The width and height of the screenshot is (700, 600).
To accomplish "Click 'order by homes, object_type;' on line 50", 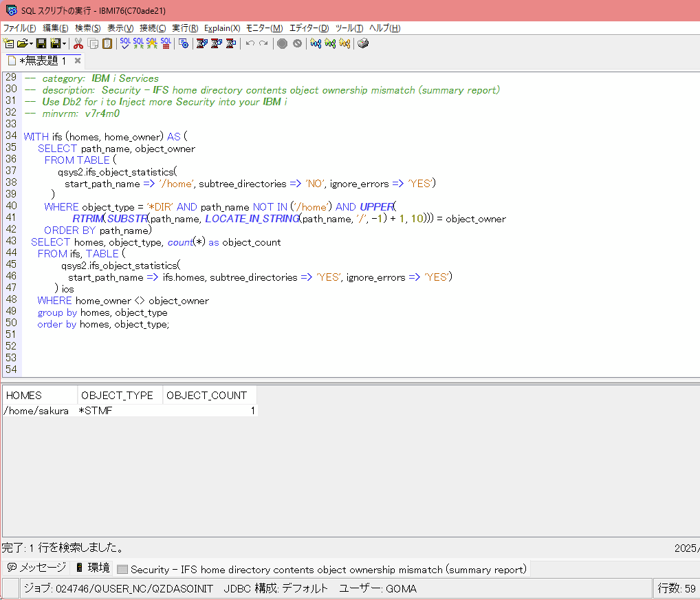I will [103, 324].
